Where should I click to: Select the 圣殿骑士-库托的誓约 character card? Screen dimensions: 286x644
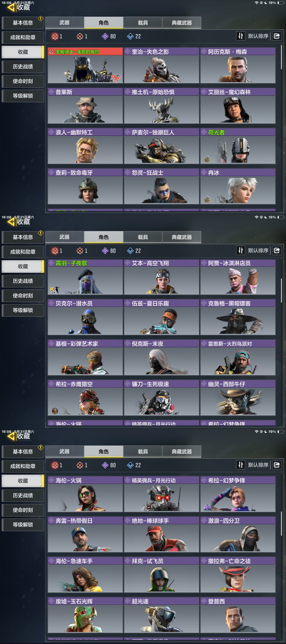(85, 65)
